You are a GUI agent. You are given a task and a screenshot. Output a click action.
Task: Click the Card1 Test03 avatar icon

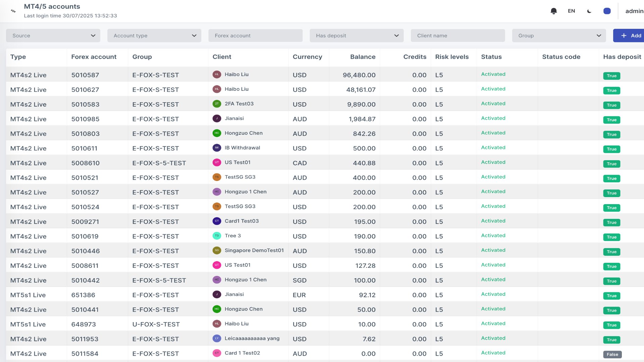point(217,221)
